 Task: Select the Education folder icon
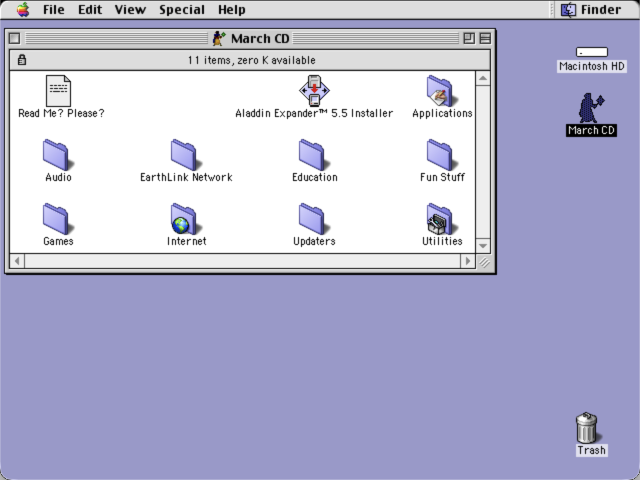[314, 155]
